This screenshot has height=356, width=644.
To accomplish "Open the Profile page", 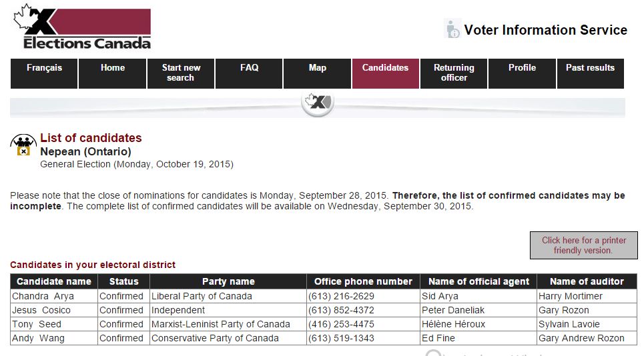I will 522,73.
